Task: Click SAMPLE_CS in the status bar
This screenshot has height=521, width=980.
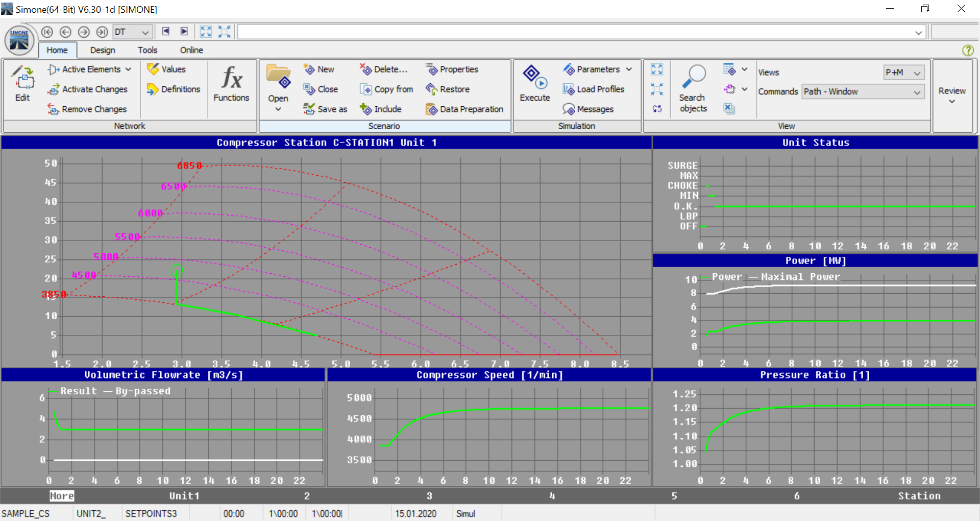Action: pos(26,513)
